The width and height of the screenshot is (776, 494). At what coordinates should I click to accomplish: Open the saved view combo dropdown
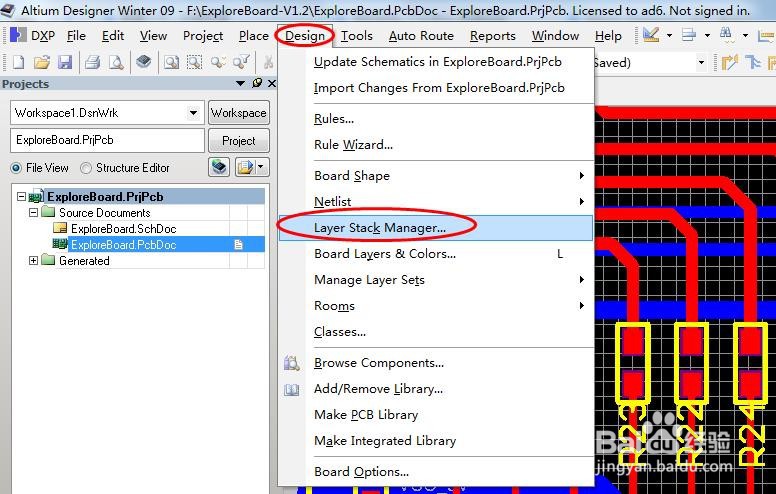(x=701, y=63)
